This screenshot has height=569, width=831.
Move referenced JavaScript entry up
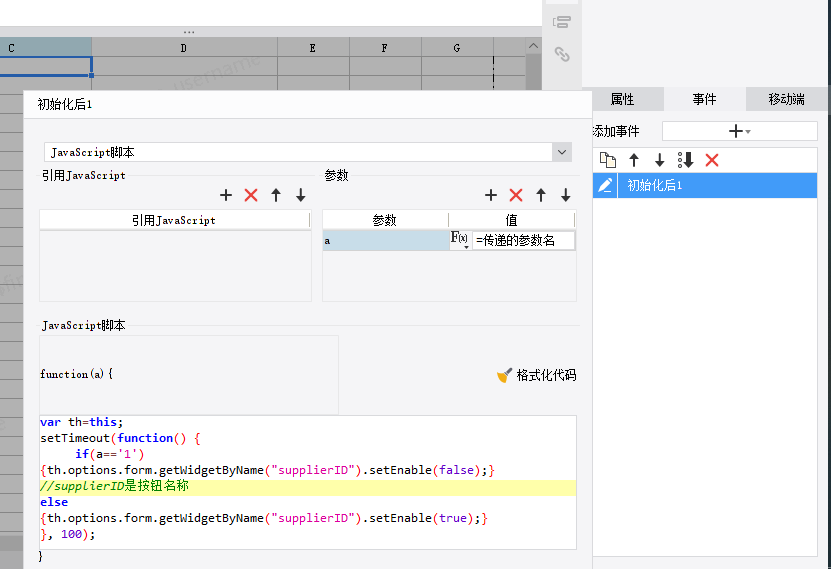click(x=276, y=196)
